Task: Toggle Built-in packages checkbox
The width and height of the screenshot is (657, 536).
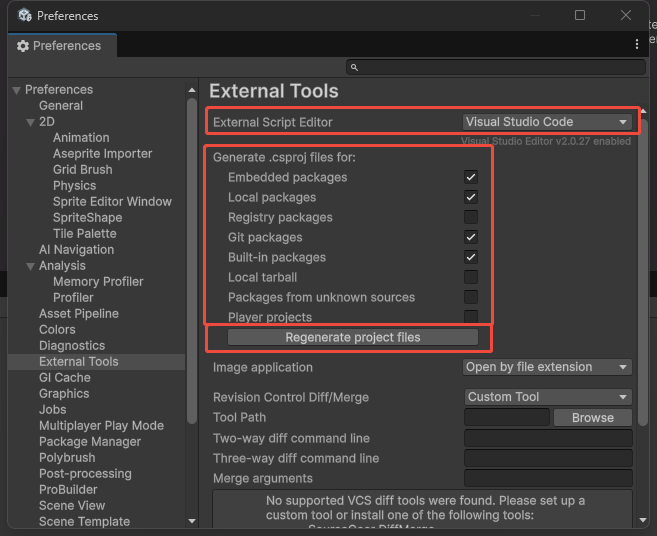Action: tap(471, 257)
